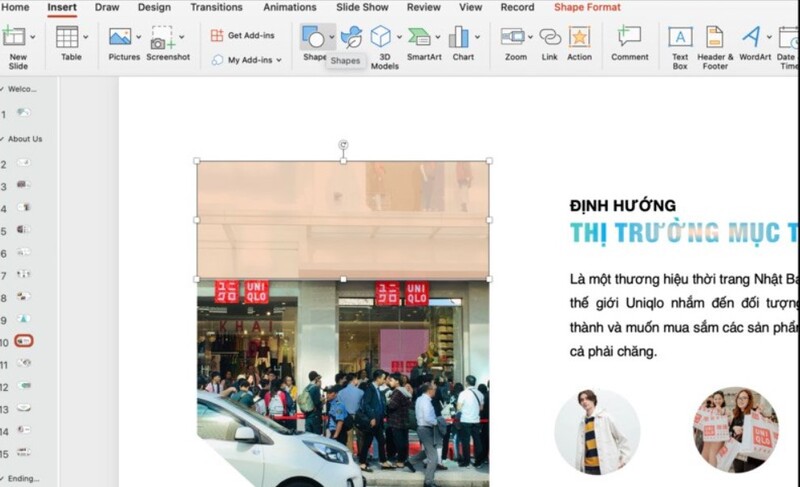Collapse the Ending section header
800x487 pixels.
(x=2, y=478)
